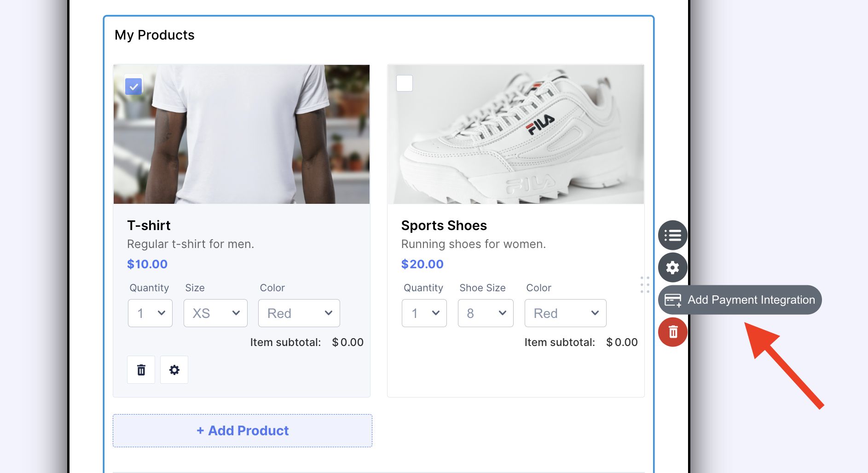Check the Sports Shoes product checkbox
The image size is (868, 473).
click(405, 83)
